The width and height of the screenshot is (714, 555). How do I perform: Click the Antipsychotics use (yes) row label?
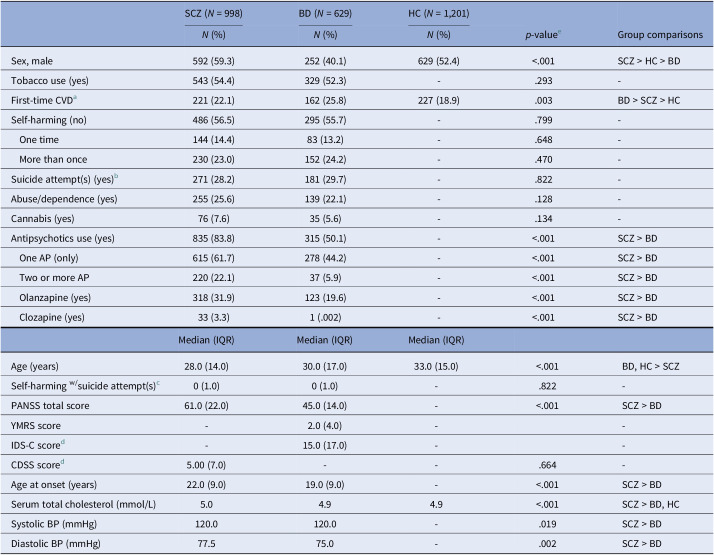pyautogui.click(x=63, y=238)
